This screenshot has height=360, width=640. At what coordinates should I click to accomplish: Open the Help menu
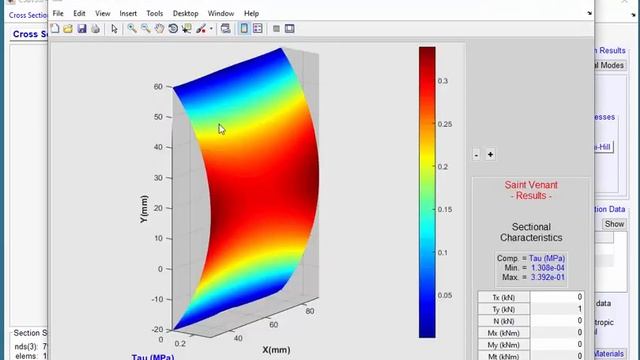tap(251, 13)
